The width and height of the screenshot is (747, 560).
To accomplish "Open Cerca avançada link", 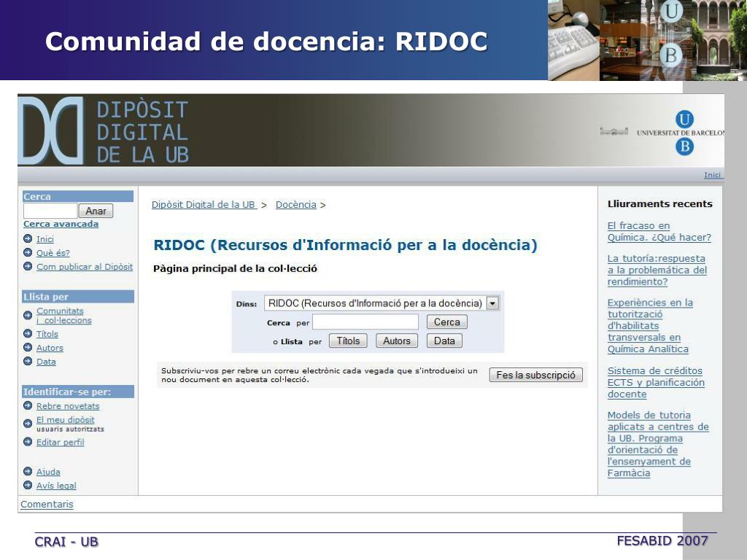I will click(61, 224).
